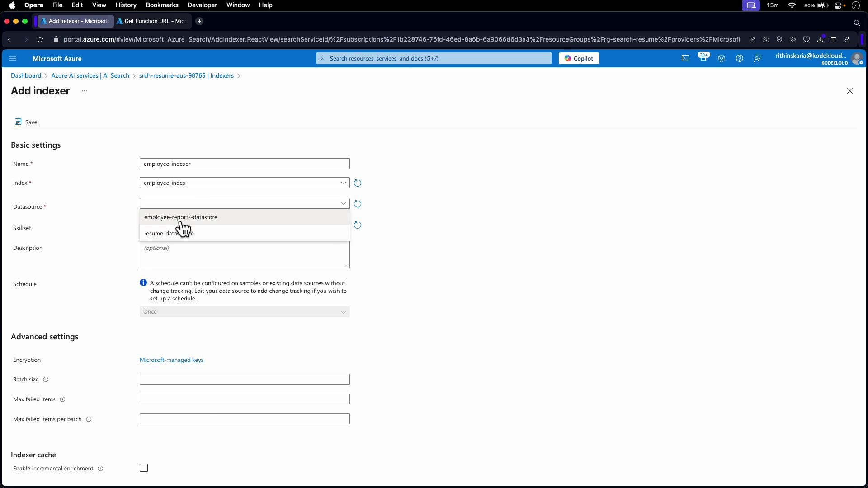
Task: Choose employee-reports-datastore option
Action: (x=245, y=217)
